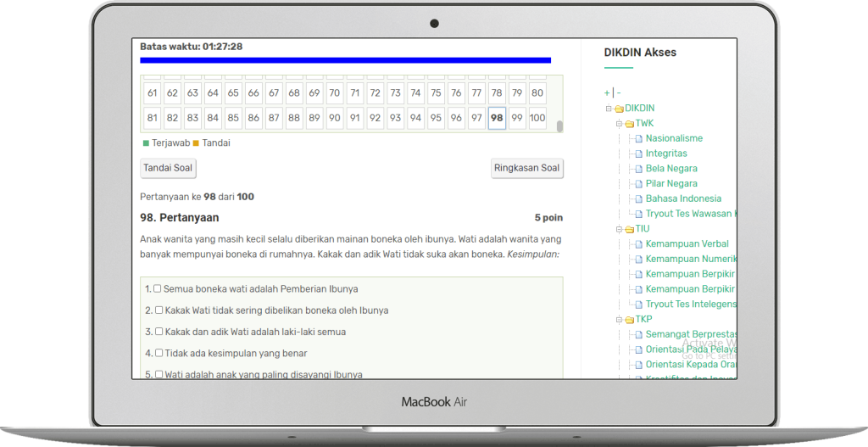This screenshot has height=447, width=868.
Task: Click the Nasionalisme page icon
Action: point(639,138)
